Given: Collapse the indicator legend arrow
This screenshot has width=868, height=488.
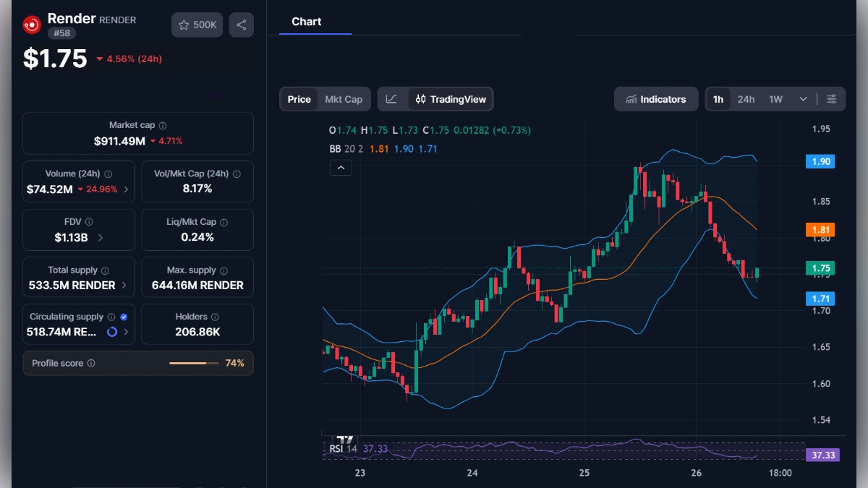Looking at the screenshot, I should click(x=341, y=168).
